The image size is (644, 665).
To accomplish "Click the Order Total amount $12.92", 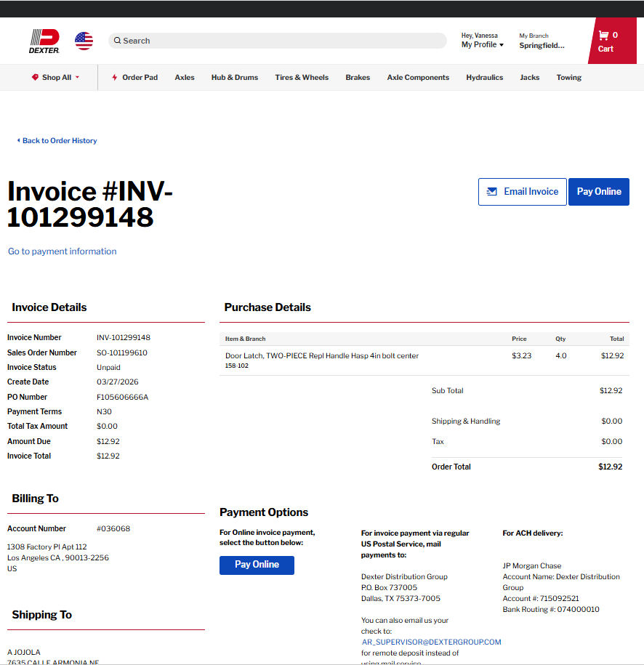I will coord(610,467).
